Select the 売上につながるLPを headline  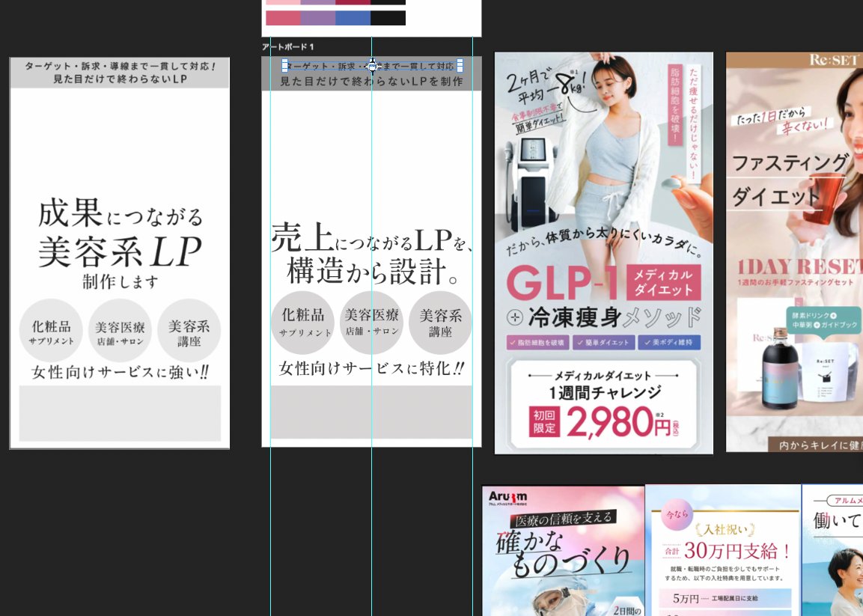371,238
